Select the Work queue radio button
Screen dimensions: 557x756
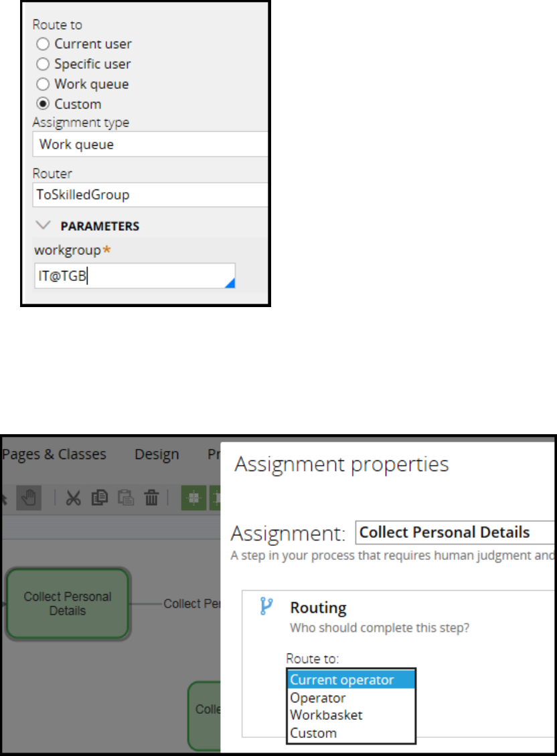[x=43, y=84]
